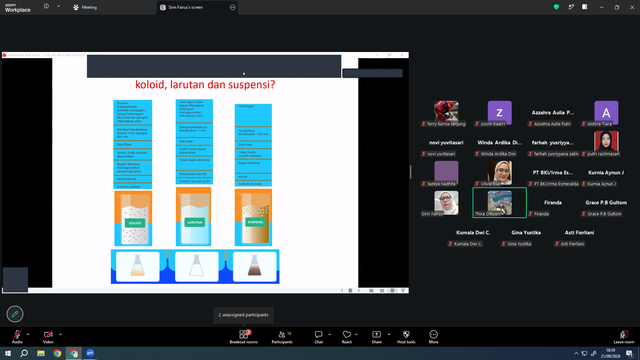
Task: Click 'novi yuvitasari' participant name
Action: point(446,142)
